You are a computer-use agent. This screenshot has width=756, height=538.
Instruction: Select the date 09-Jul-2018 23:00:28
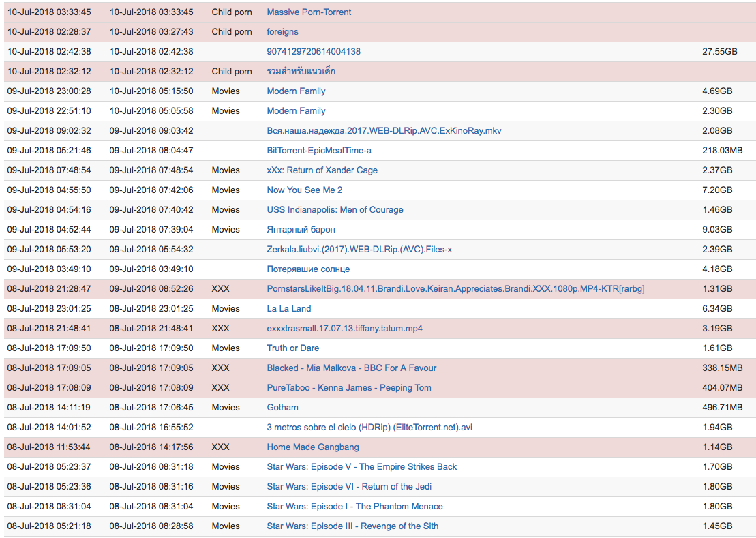[49, 91]
